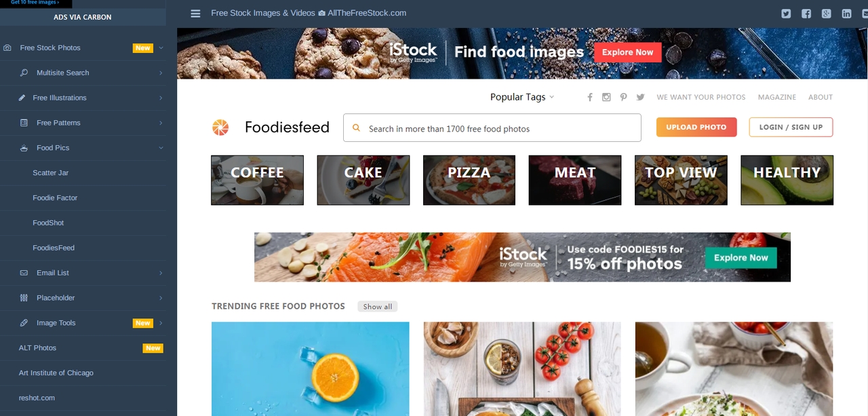868x416 pixels.
Task: Expand the Popular Tags dropdown
Action: tap(522, 97)
